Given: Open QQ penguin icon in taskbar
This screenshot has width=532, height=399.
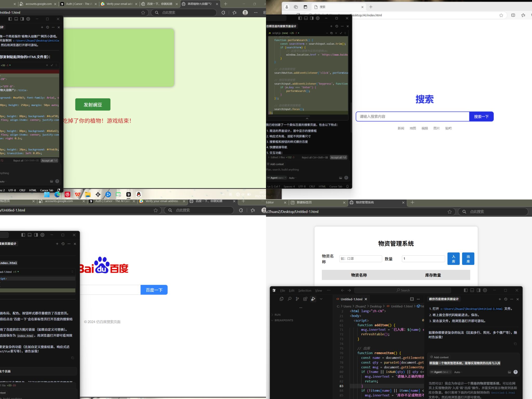Looking at the screenshot, I should 139,194.
